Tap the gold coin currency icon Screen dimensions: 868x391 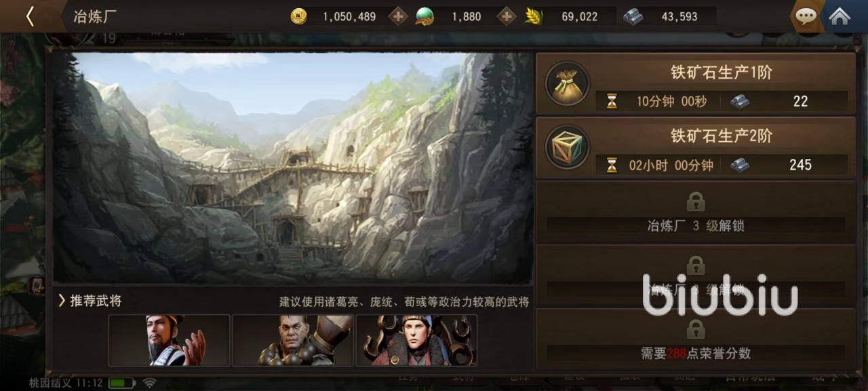pyautogui.click(x=298, y=16)
